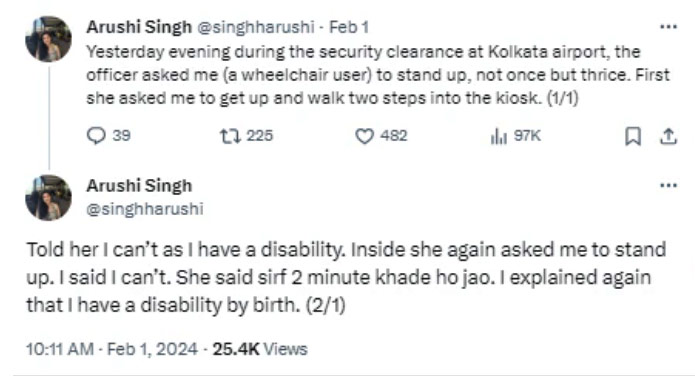Open more options on the second tweet
695x376 pixels.
coord(668,185)
